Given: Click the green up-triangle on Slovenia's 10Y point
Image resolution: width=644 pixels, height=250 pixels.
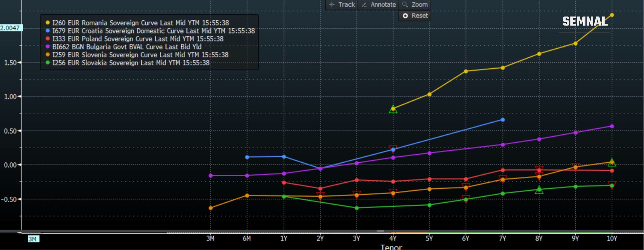Looking at the screenshot, I should click(x=612, y=162).
